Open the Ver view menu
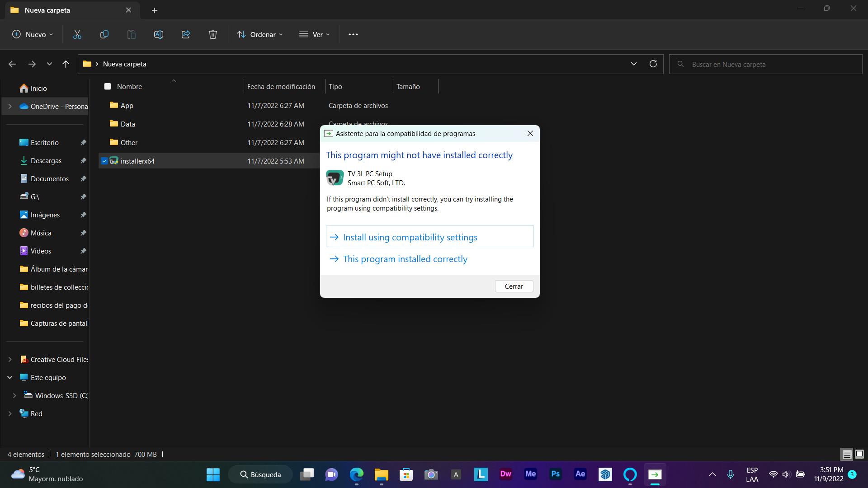Screen dimensions: 868x488 click(315, 34)
